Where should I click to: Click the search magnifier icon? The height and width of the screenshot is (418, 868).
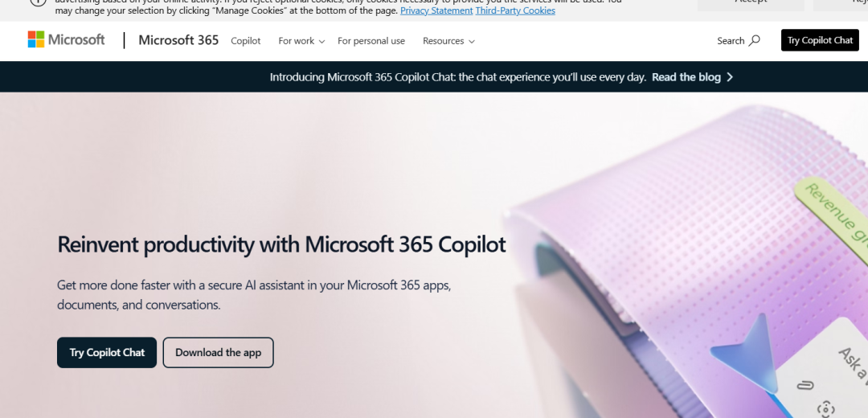pyautogui.click(x=754, y=40)
